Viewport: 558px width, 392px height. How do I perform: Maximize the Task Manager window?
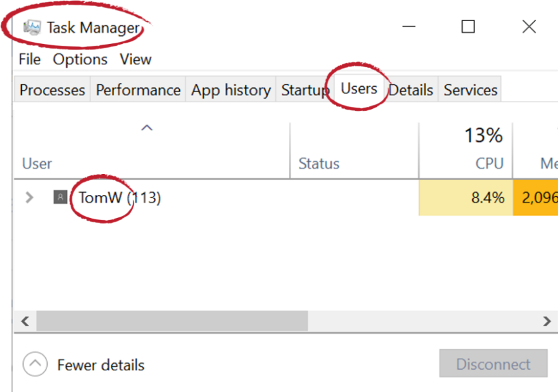tap(468, 27)
